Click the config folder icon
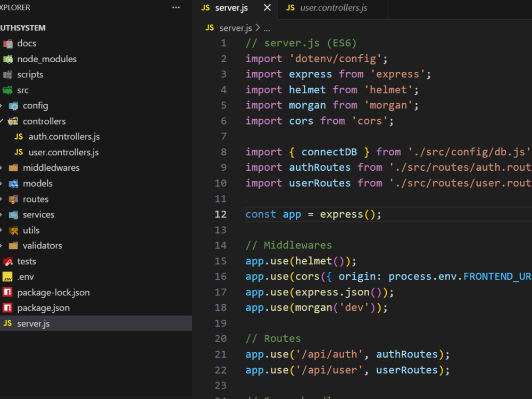This screenshot has width=532, height=399. [x=13, y=106]
